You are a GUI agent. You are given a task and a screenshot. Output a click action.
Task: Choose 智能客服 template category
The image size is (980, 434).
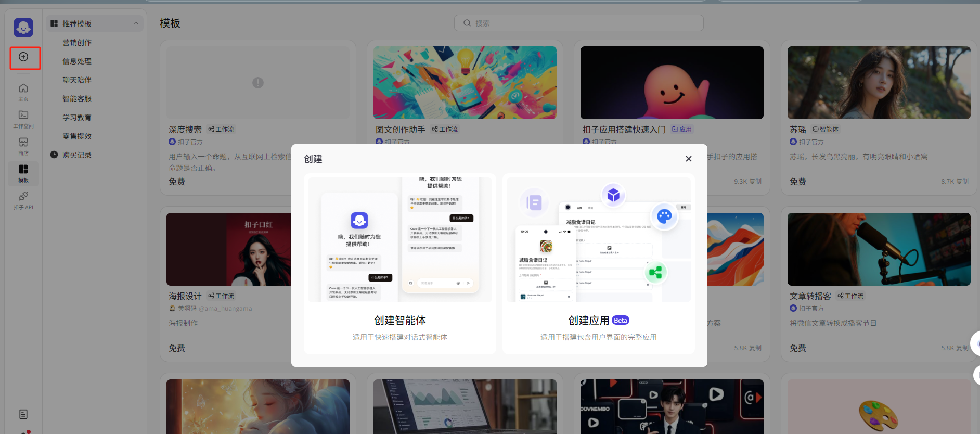tap(77, 99)
